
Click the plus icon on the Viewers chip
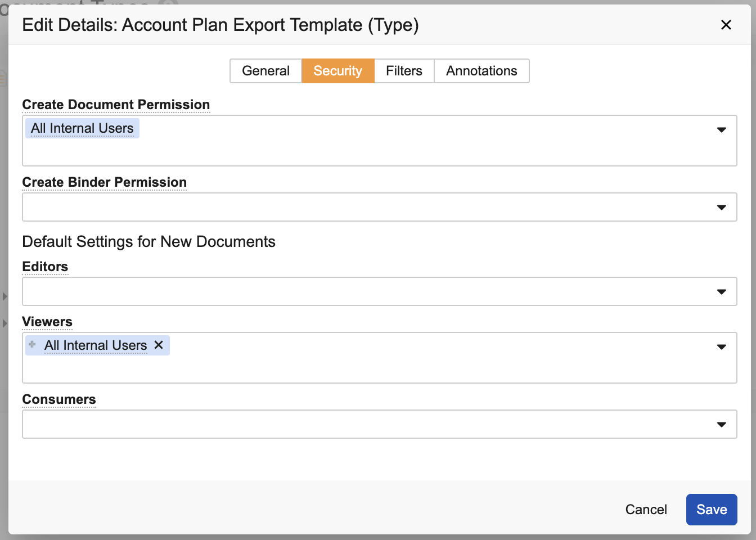(x=33, y=344)
